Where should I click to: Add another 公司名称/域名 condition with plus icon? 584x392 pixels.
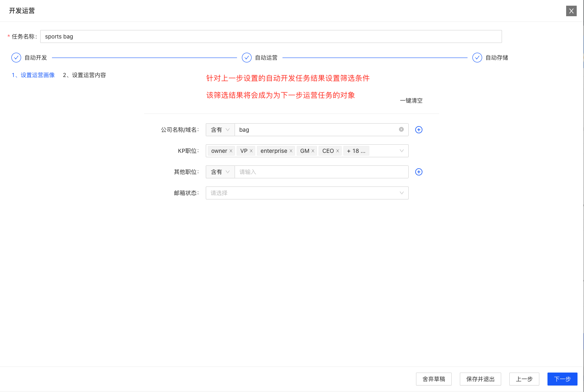tap(419, 130)
